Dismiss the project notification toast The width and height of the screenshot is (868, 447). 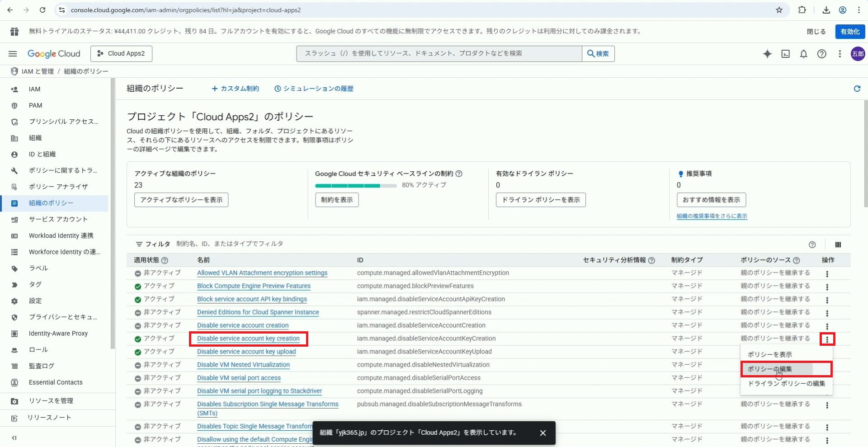point(542,433)
